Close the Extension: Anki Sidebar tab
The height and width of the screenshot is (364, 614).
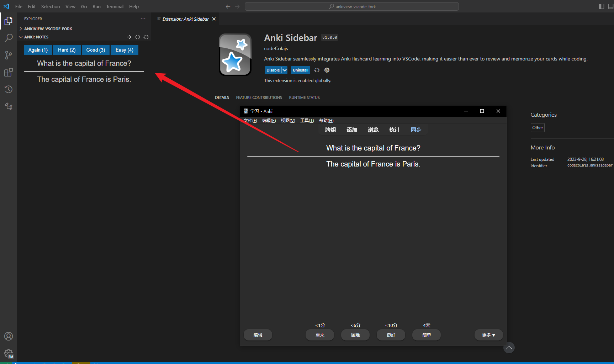click(214, 19)
